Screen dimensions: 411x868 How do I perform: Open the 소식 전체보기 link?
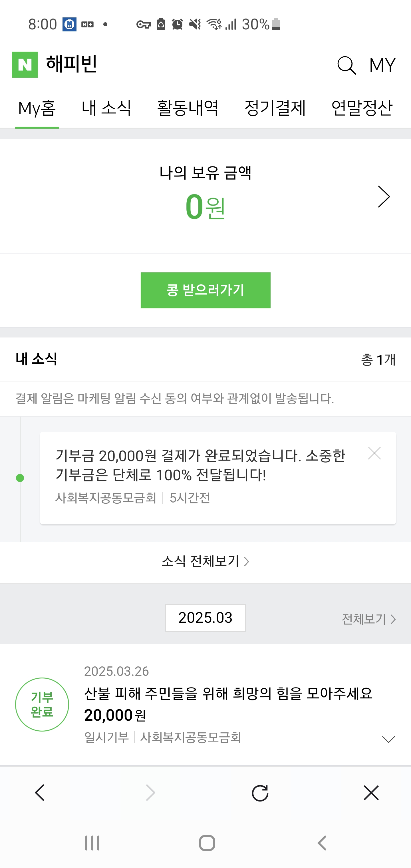tap(205, 561)
